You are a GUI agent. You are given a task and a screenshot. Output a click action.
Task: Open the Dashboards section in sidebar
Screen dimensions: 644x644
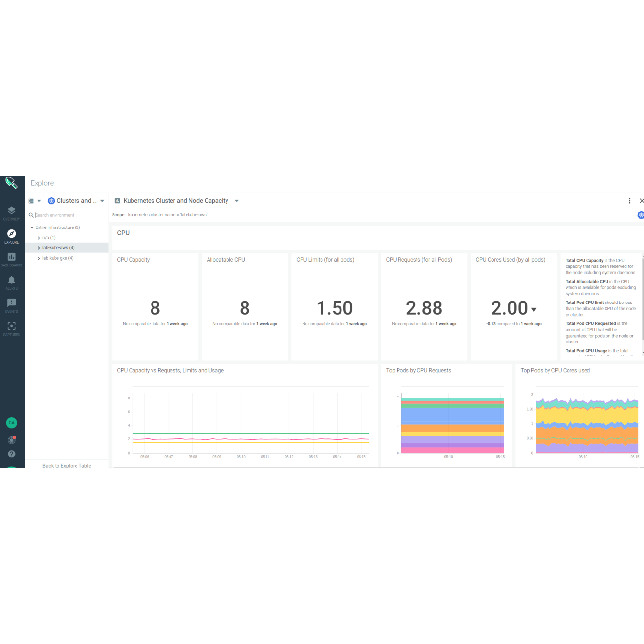point(11,259)
